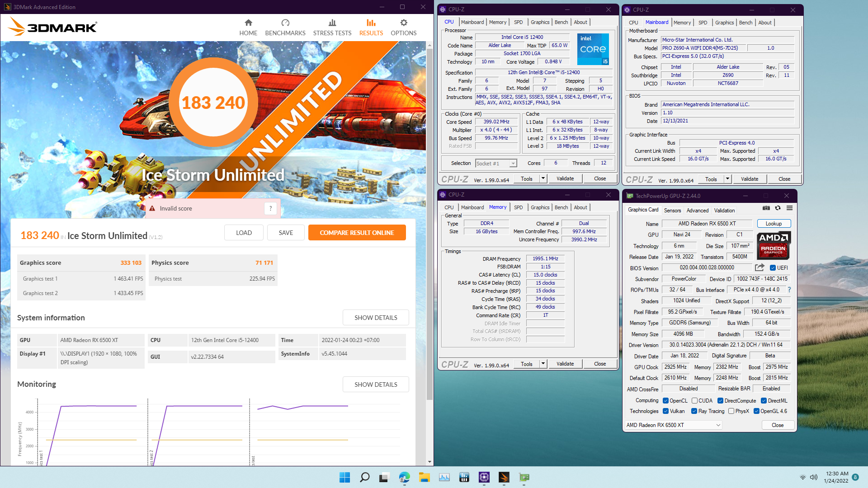Click the 3DMark vertical scrollbar thumb
Screen dimensions: 868x488
coord(429,224)
